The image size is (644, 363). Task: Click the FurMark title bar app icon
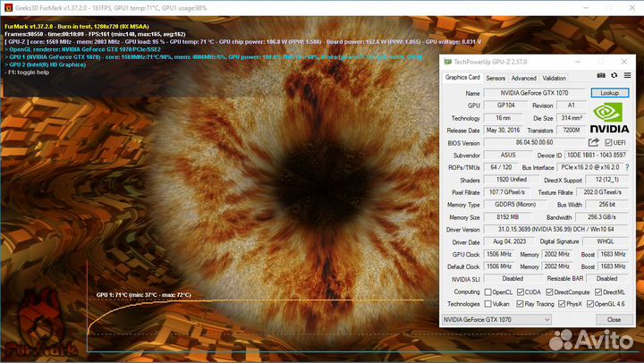point(8,8)
